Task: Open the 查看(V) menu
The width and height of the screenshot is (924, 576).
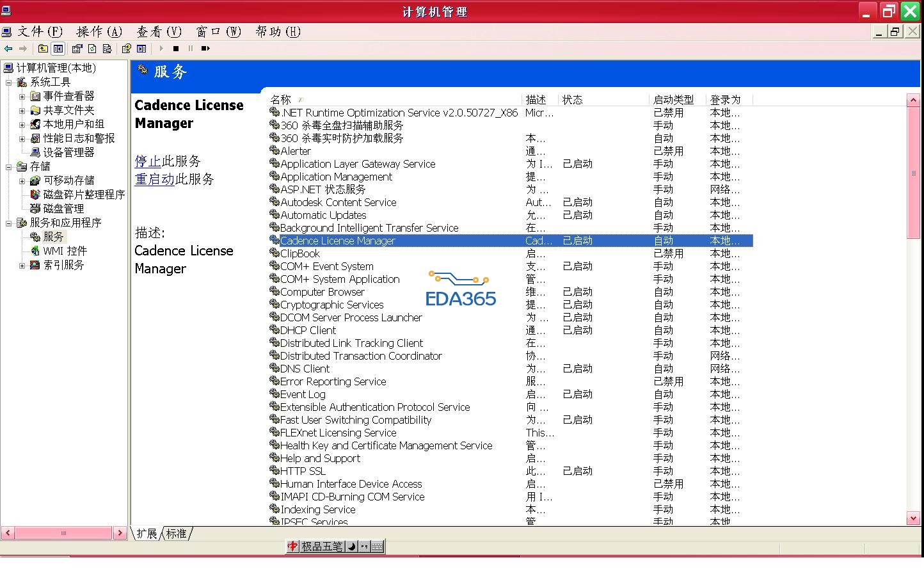Action: (x=159, y=31)
